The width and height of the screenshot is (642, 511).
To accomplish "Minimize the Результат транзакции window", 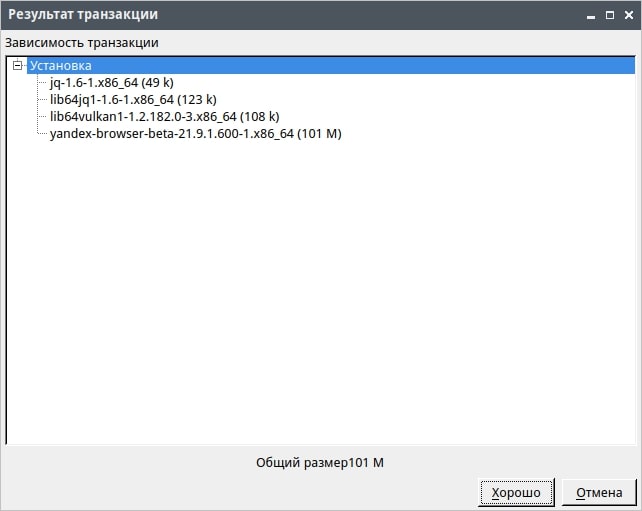I will pos(591,16).
